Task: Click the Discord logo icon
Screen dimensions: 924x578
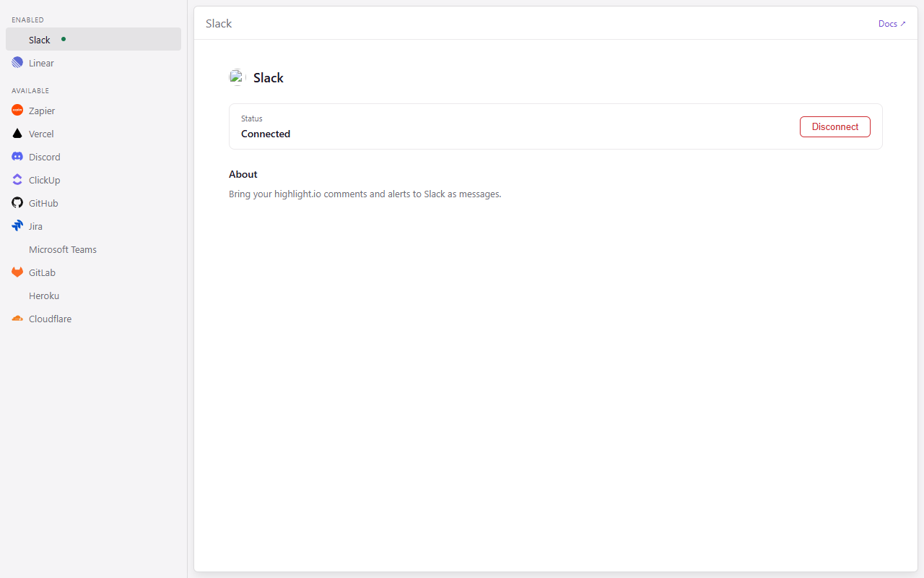Action: pyautogui.click(x=17, y=157)
